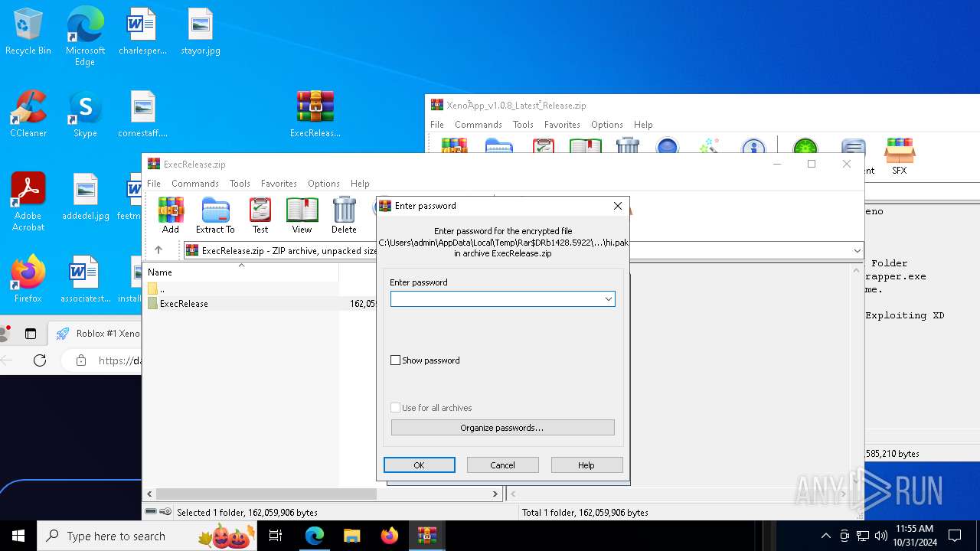Click the volume speaker tray icon
Viewport: 980px width, 551px height.
[881, 536]
